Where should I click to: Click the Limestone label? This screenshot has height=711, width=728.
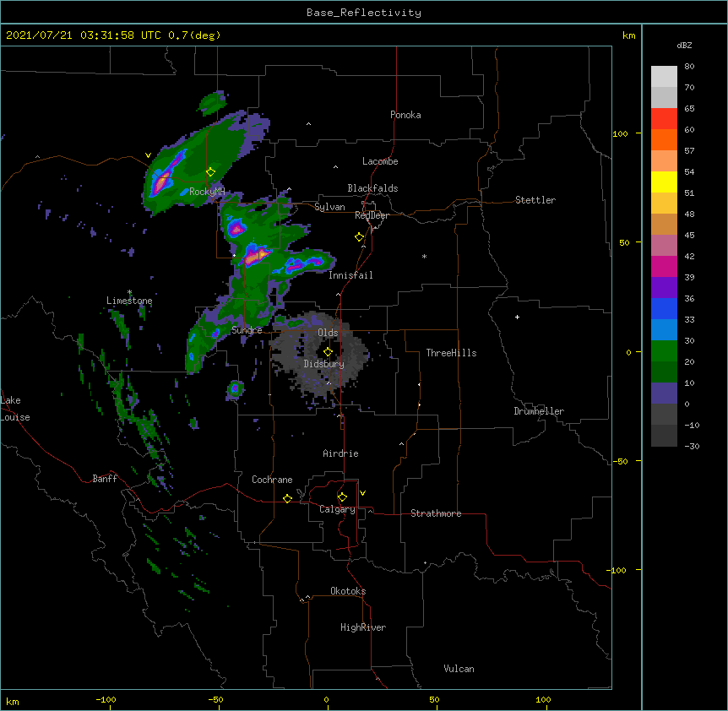[x=129, y=301]
